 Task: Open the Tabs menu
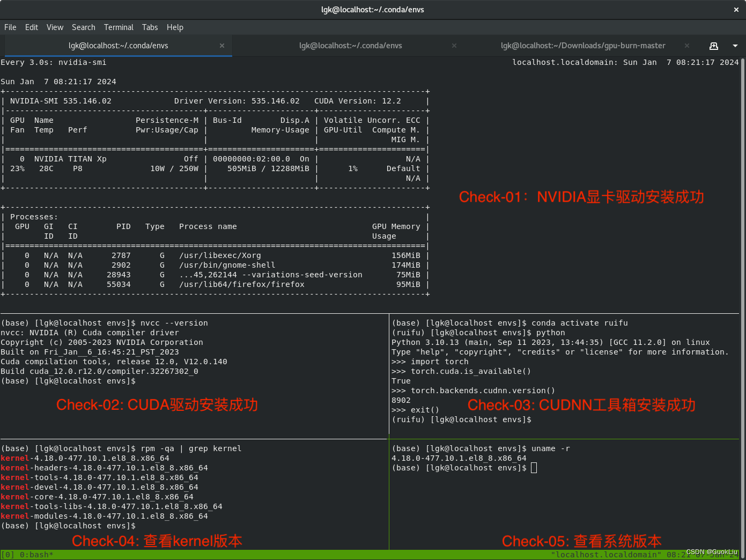point(150,27)
